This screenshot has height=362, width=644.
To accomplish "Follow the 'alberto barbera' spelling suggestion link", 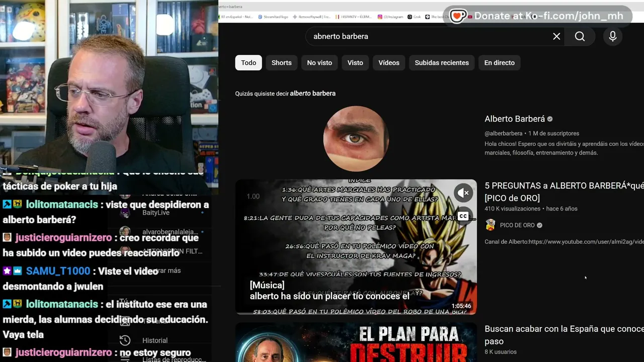I will point(312,94).
